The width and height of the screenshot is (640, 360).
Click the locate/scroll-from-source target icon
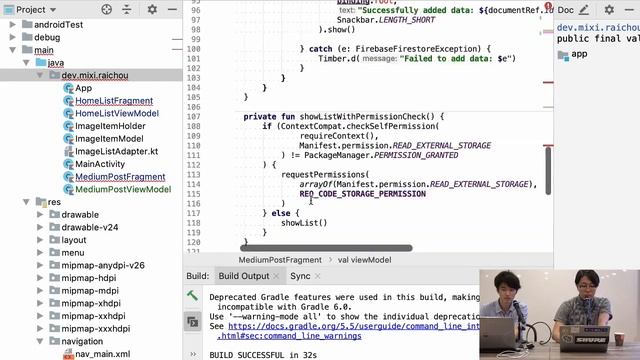[107, 9]
